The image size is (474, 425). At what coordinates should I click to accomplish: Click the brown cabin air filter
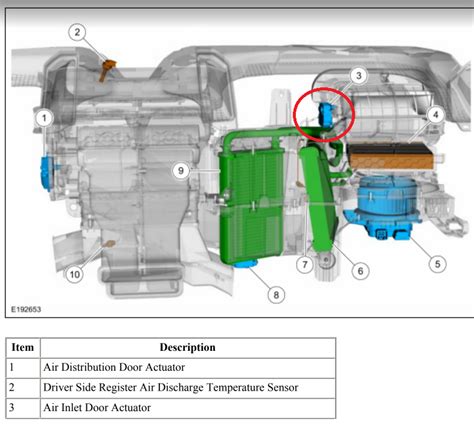click(x=391, y=156)
